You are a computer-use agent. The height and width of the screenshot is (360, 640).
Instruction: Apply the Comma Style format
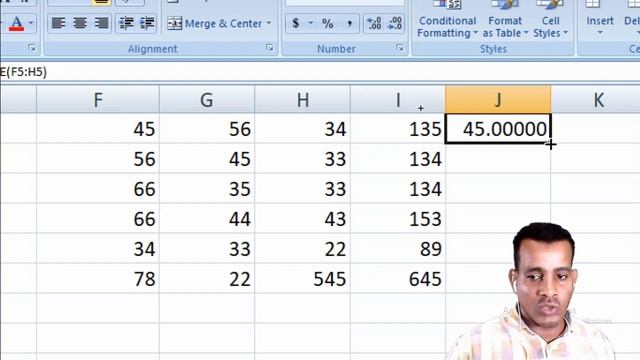[349, 24]
